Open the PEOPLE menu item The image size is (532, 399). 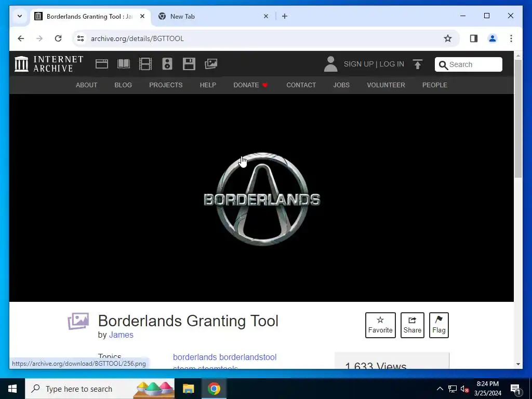[x=435, y=85]
